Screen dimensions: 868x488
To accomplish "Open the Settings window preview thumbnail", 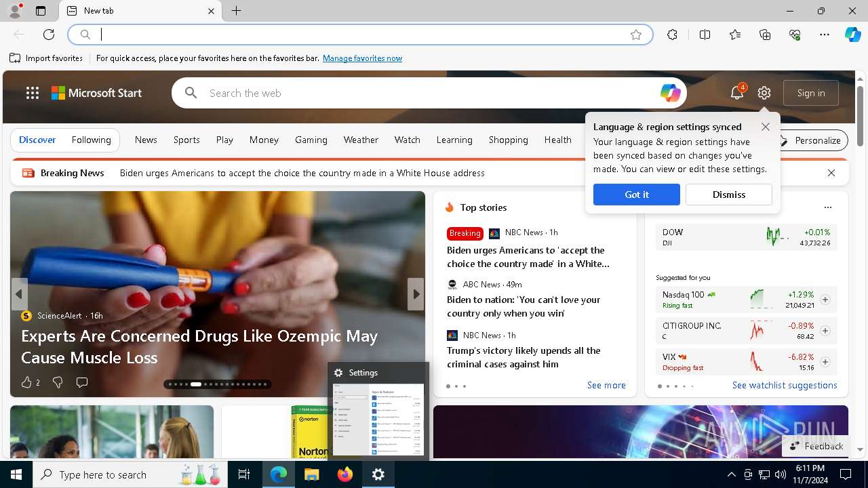I will 378,419.
